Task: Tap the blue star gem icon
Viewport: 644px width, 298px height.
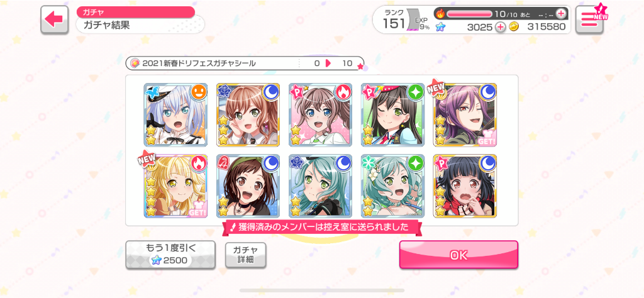Action: (x=440, y=26)
